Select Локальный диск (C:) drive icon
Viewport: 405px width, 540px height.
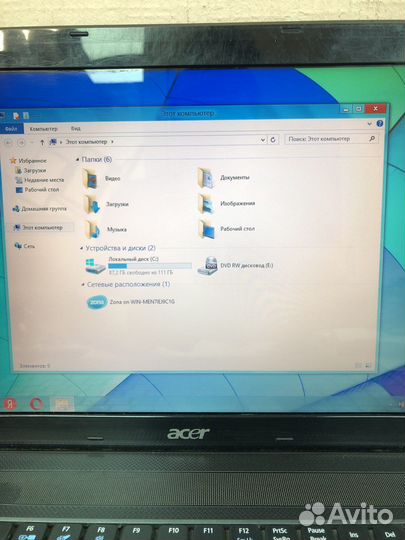coord(95,266)
